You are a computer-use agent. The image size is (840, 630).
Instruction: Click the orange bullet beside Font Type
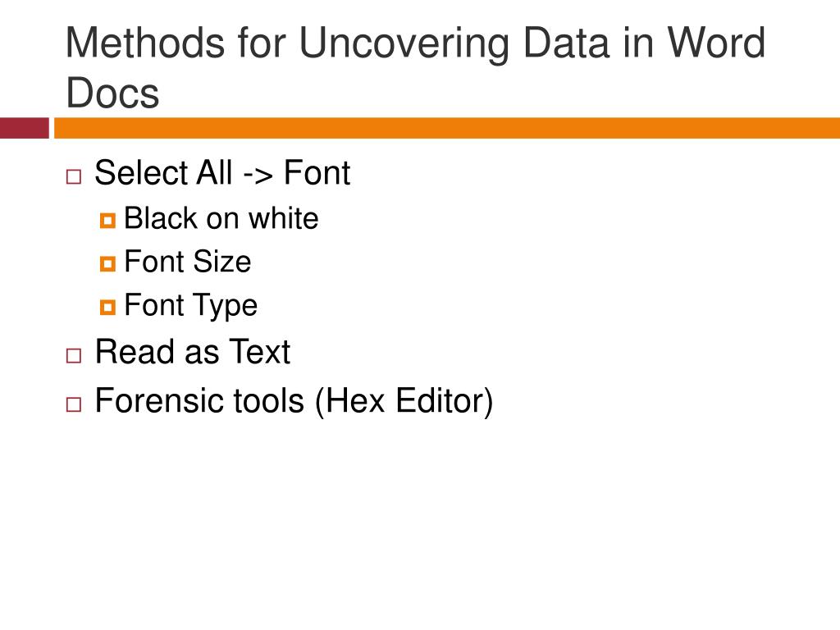pyautogui.click(x=107, y=307)
